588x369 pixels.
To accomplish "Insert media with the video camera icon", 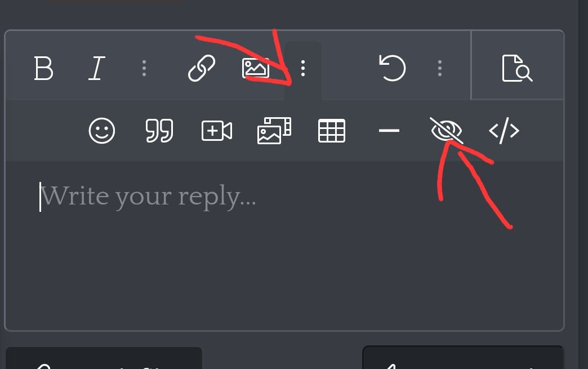I will pyautogui.click(x=217, y=131).
